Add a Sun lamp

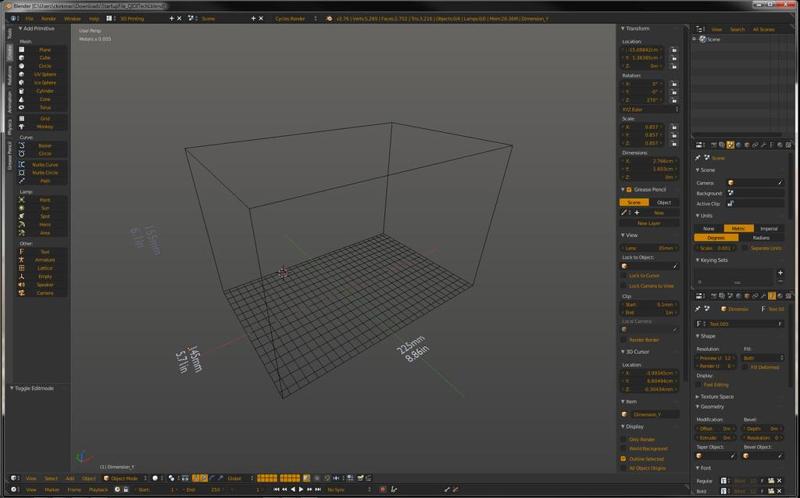click(45, 208)
